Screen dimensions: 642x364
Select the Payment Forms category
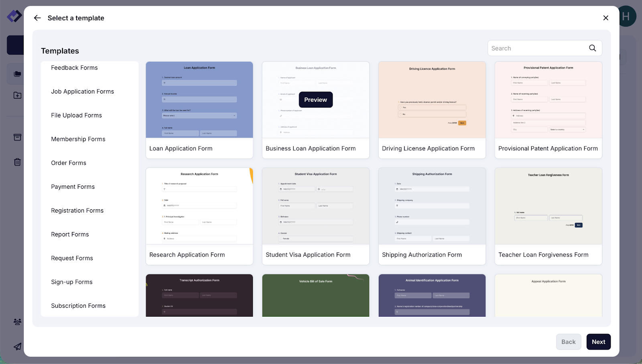click(73, 186)
